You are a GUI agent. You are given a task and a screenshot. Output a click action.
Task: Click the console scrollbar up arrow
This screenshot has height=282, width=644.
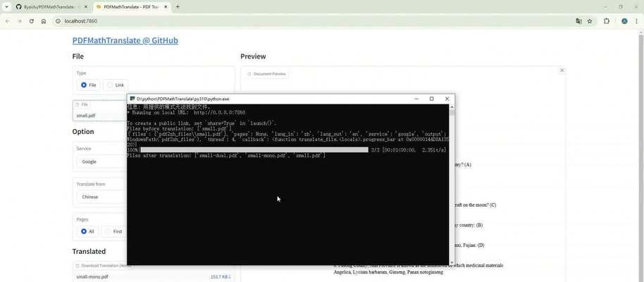(452, 106)
